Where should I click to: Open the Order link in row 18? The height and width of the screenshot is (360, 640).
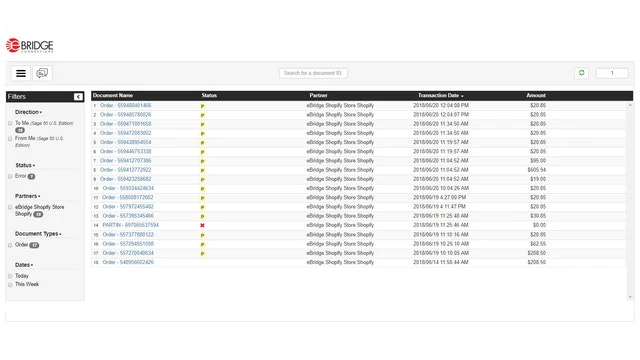coord(128,262)
